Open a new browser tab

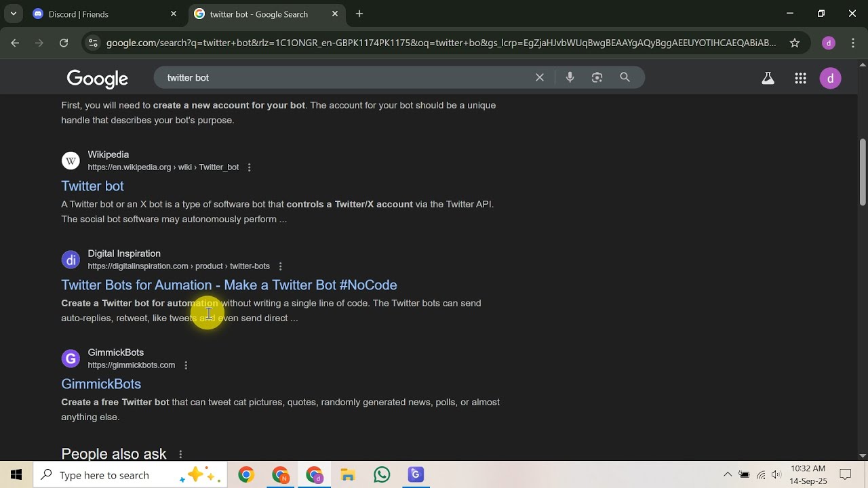click(x=359, y=14)
